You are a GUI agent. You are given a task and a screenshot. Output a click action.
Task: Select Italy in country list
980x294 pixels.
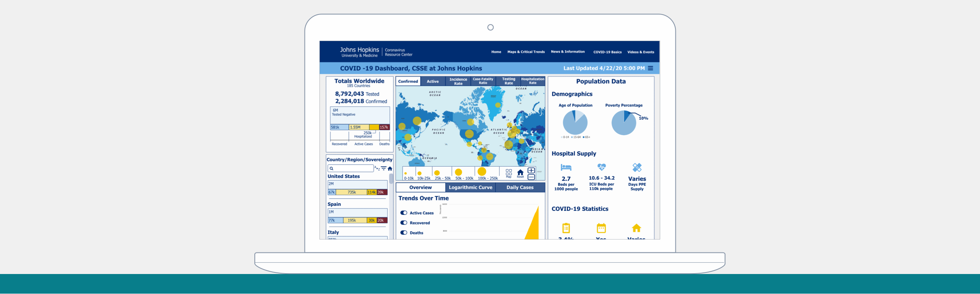tap(333, 232)
